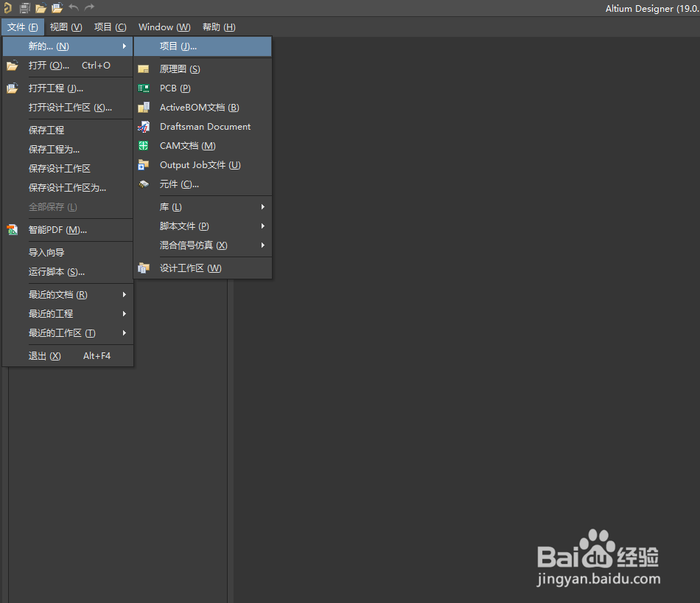Click 退出 (X) to exit application
The width and height of the screenshot is (700, 603).
(68, 356)
